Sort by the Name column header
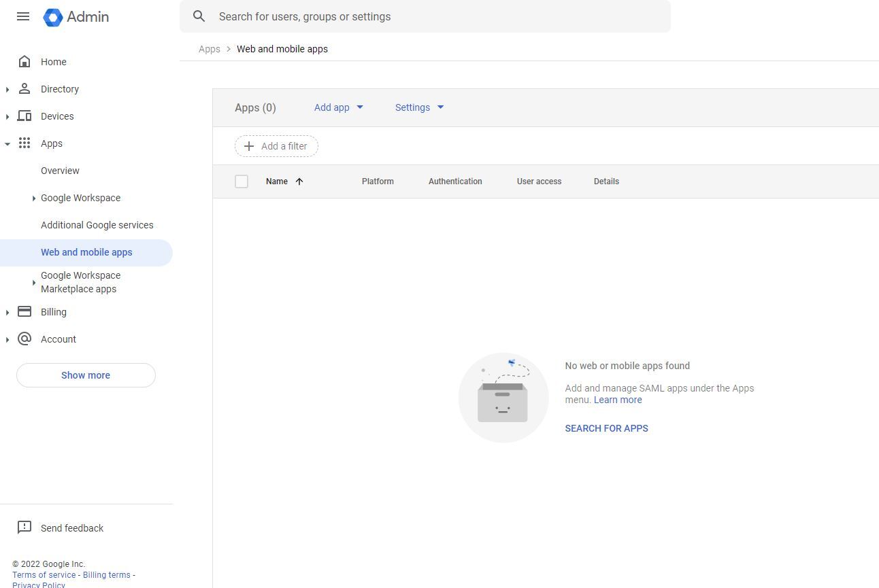Screen dimensions: 879x588 pyautogui.click(x=277, y=181)
